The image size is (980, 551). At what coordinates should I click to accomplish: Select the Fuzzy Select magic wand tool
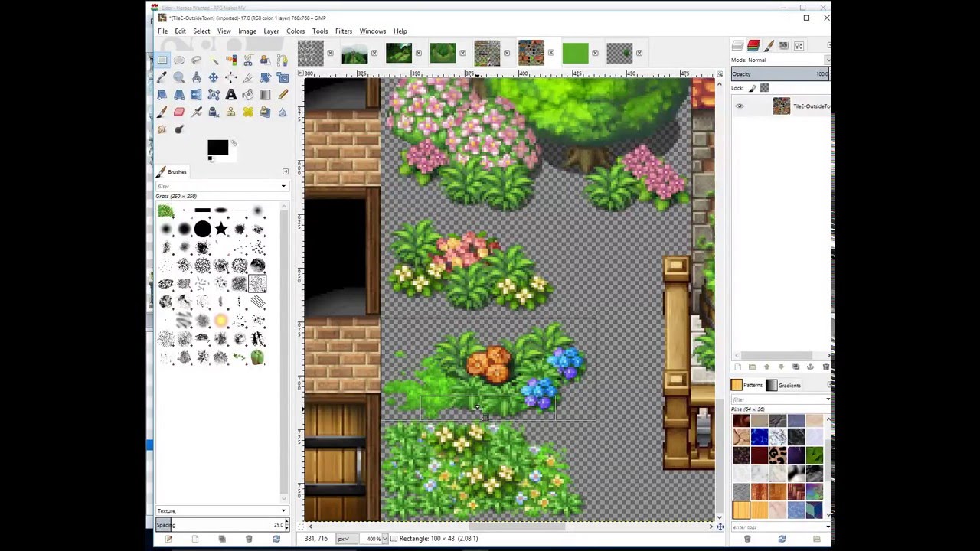click(214, 60)
